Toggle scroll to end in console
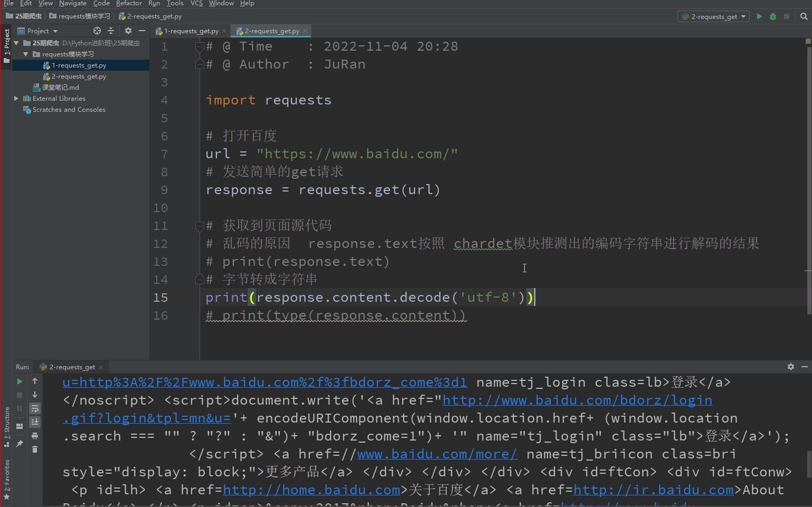812x507 pixels. coord(35,422)
